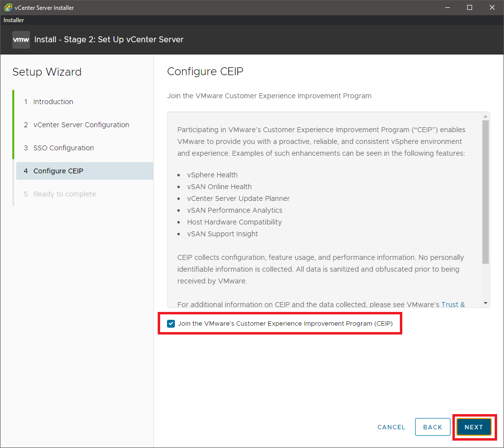Close the vCenter Server Installer window
Image resolution: width=504 pixels, height=448 pixels.
pyautogui.click(x=492, y=7)
